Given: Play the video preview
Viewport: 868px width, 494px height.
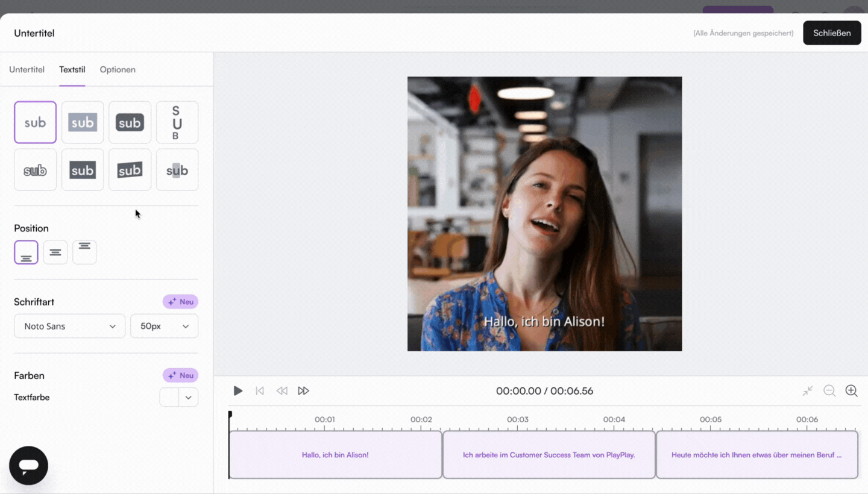Looking at the screenshot, I should pyautogui.click(x=238, y=391).
